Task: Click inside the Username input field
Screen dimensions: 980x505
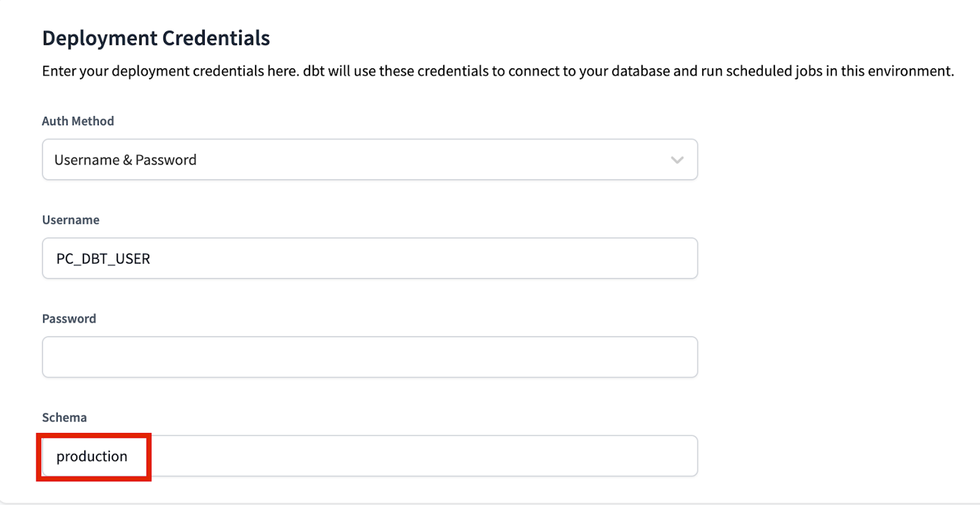Action: coord(369,258)
